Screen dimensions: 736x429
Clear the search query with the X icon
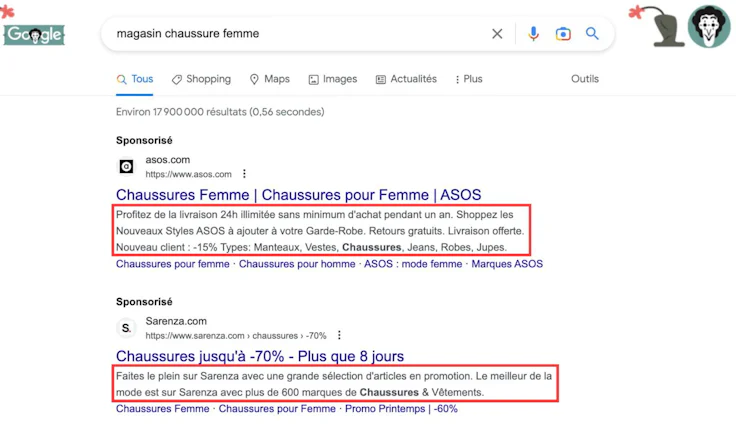click(497, 34)
